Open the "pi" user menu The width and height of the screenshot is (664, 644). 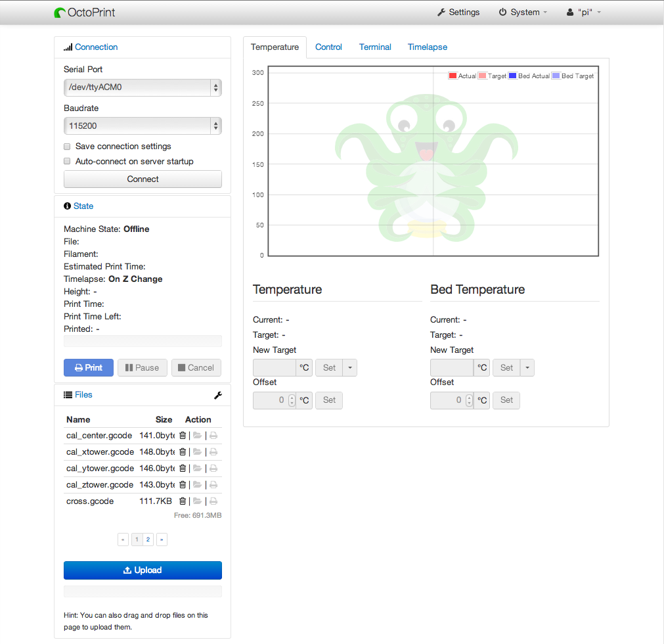(584, 12)
